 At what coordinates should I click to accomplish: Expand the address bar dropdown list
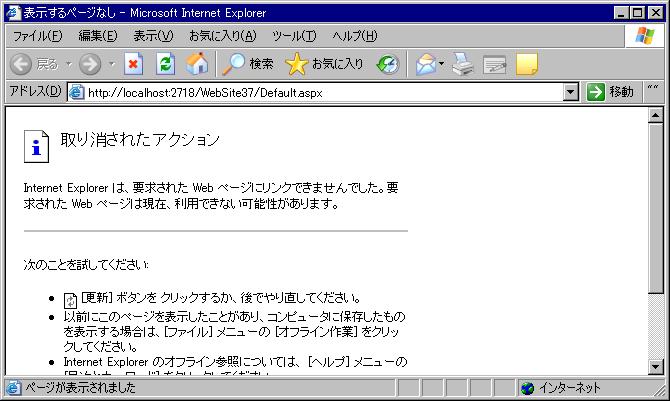tap(570, 92)
